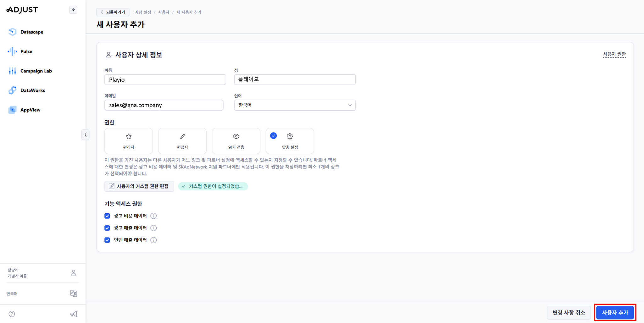
Task: Open announcements megaphone icon
Action: (74, 314)
